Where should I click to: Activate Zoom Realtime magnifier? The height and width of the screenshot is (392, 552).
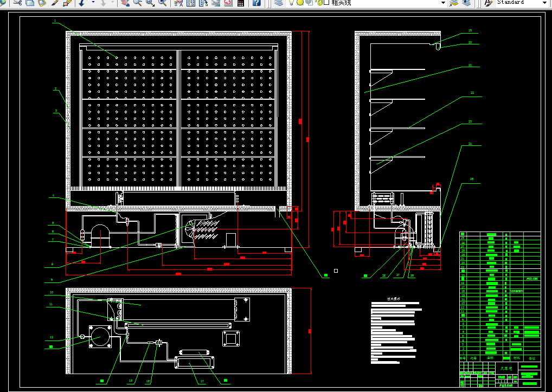pos(137,3)
